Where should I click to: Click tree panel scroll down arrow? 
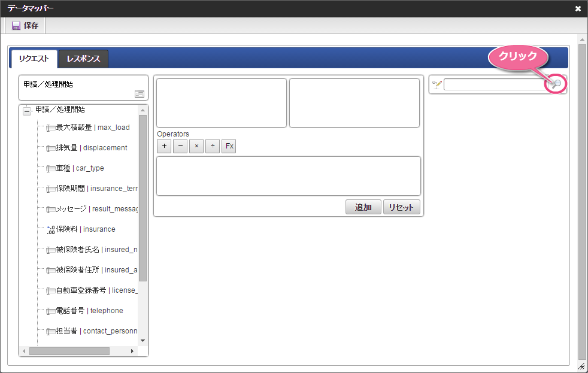pyautogui.click(x=143, y=341)
